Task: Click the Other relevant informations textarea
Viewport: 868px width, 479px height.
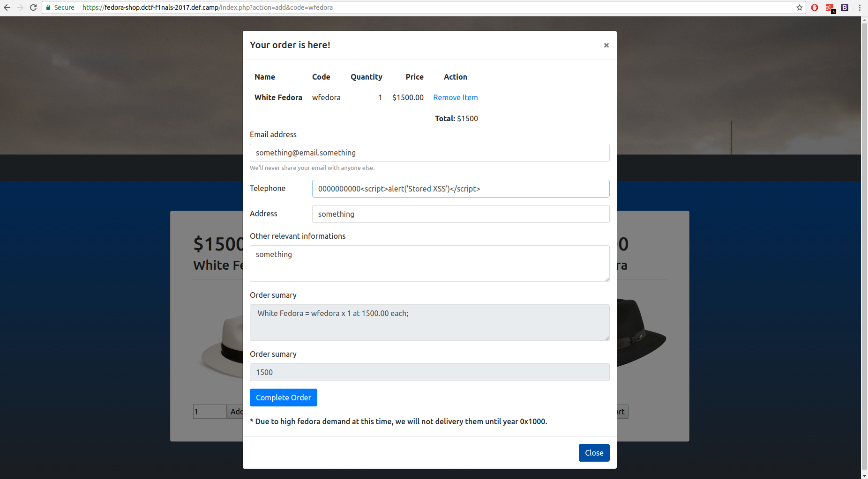Action: [430, 264]
